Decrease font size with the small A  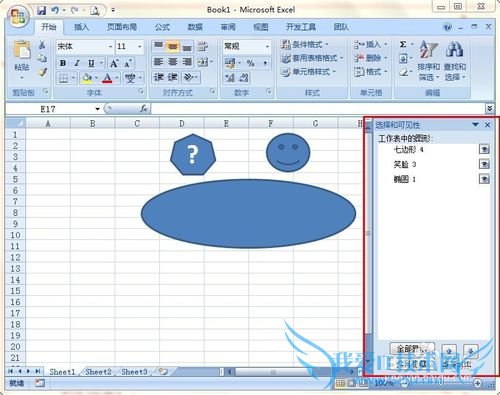point(128,63)
